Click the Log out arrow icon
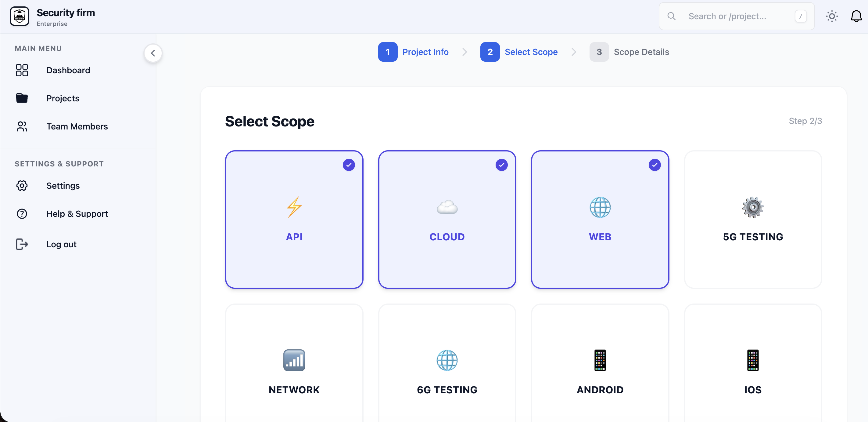The width and height of the screenshot is (868, 422). click(x=22, y=244)
